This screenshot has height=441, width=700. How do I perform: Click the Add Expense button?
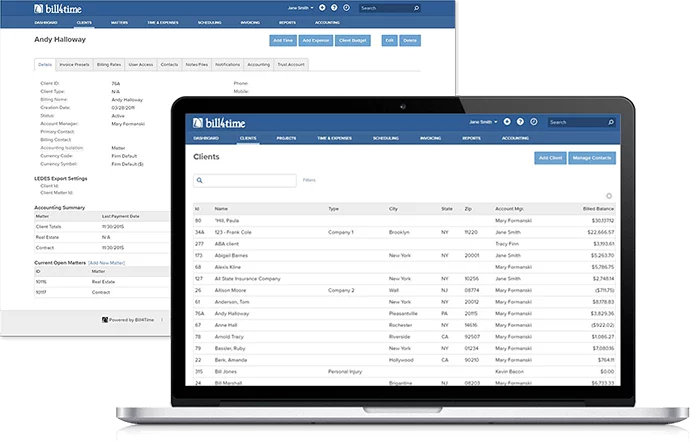316,41
